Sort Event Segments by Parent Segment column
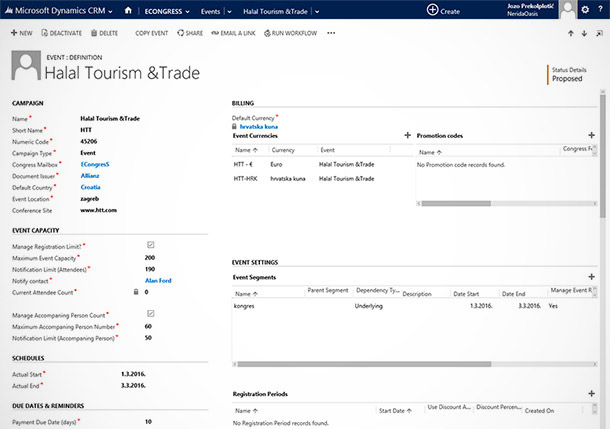 tap(328, 290)
